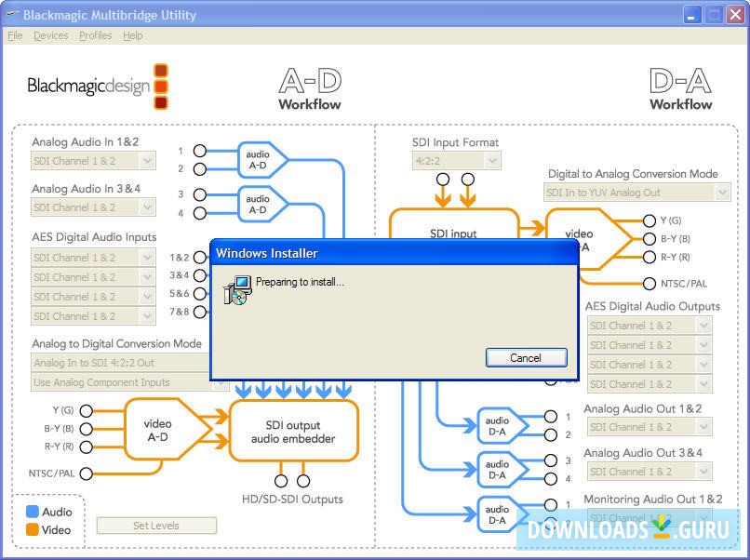
Task: Click the topmost audio D-A converter icon
Action: (x=499, y=423)
